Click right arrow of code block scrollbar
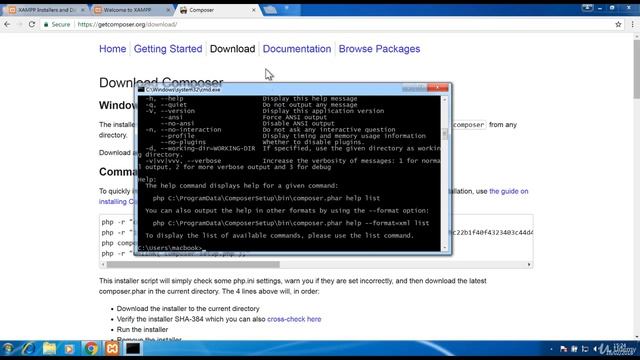This screenshot has width=640, height=360. tap(529, 264)
